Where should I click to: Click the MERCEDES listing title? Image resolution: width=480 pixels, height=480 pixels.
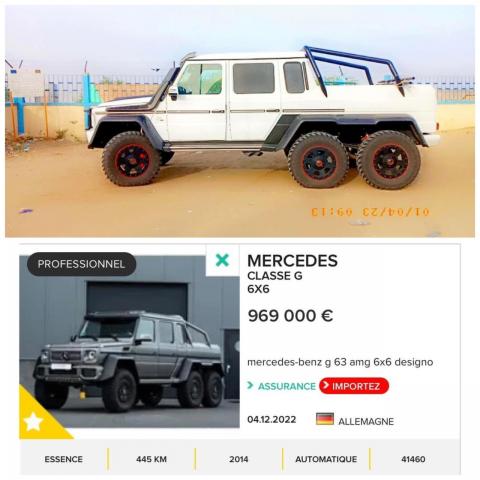point(292,261)
